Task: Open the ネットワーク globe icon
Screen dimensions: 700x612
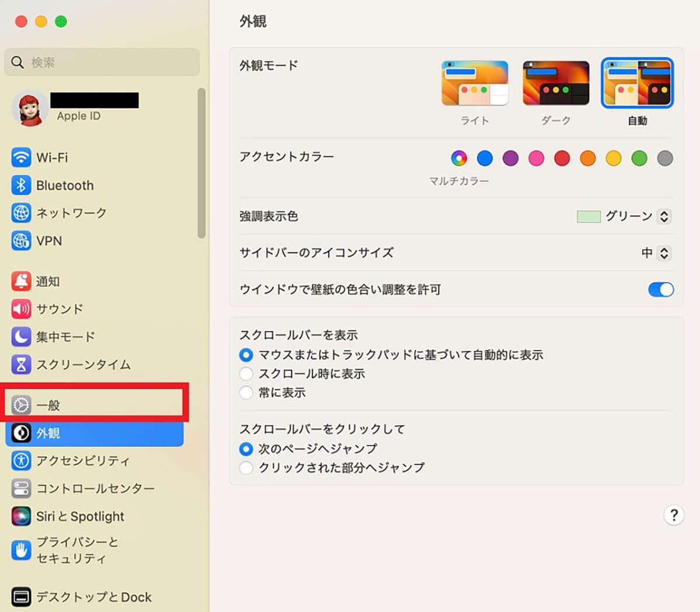Action: click(x=21, y=213)
